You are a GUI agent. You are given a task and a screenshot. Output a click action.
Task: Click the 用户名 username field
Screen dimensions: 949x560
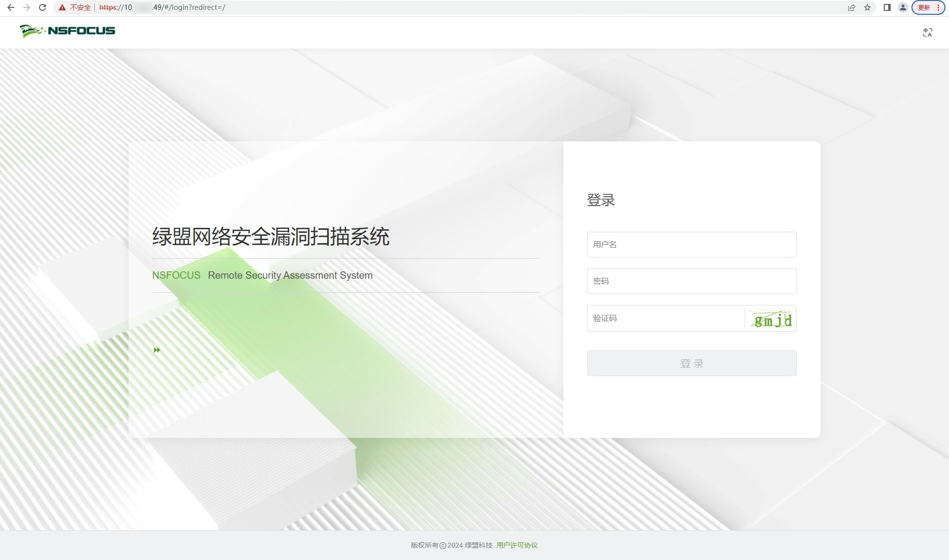(691, 245)
